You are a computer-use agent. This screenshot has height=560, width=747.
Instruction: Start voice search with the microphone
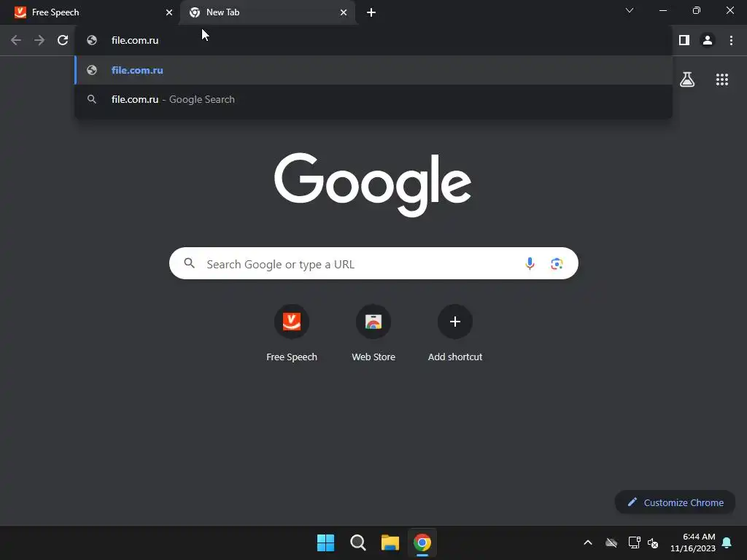coord(530,263)
